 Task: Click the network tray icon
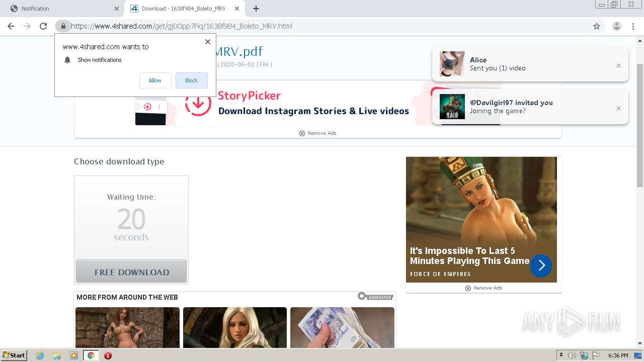pyautogui.click(x=584, y=355)
